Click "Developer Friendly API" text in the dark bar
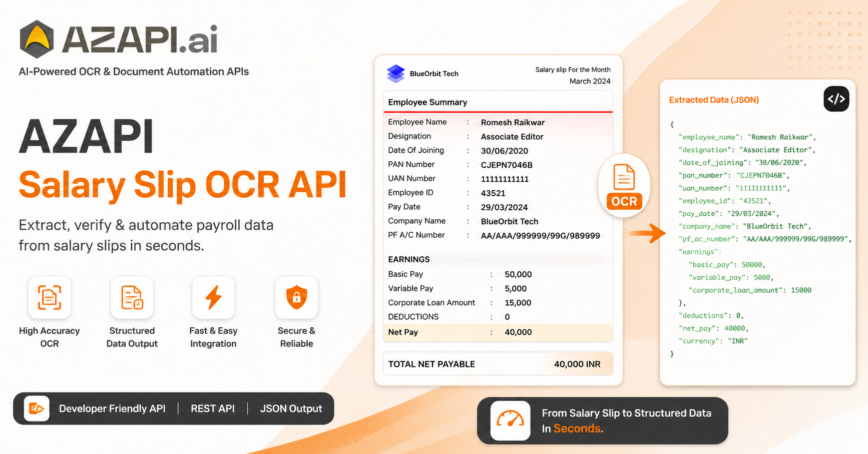The height and width of the screenshot is (454, 868). click(112, 408)
